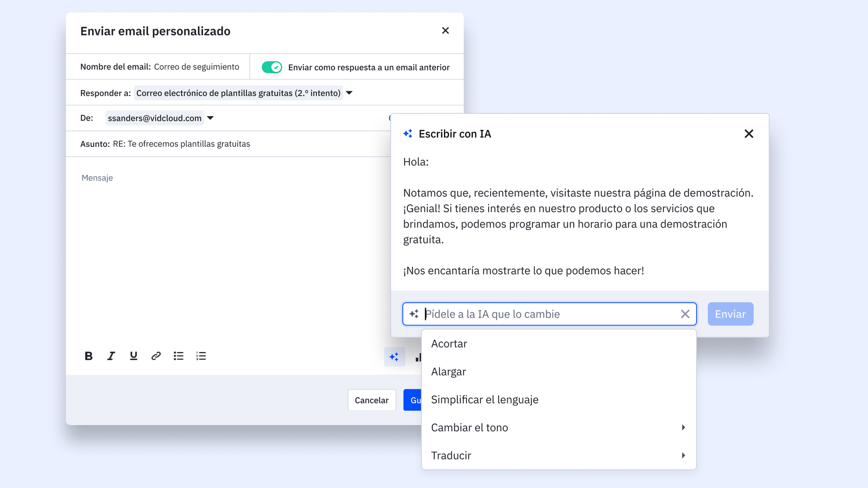Choose Simplificar el lenguaje option
Viewport: 868px width, 488px height.
485,400
